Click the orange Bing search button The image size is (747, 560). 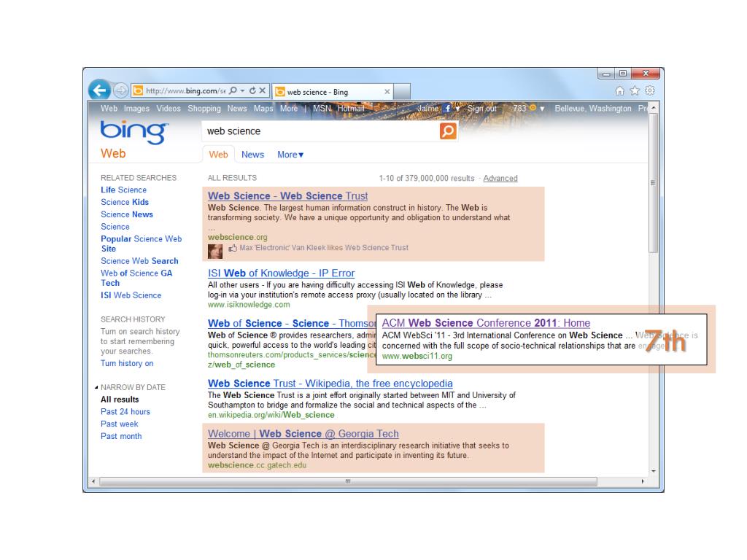(x=448, y=131)
